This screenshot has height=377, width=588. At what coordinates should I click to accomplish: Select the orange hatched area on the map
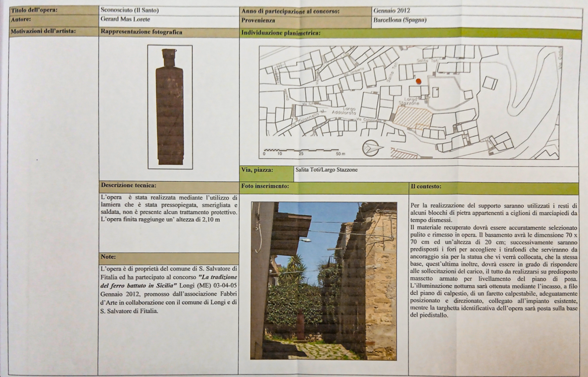click(412, 117)
